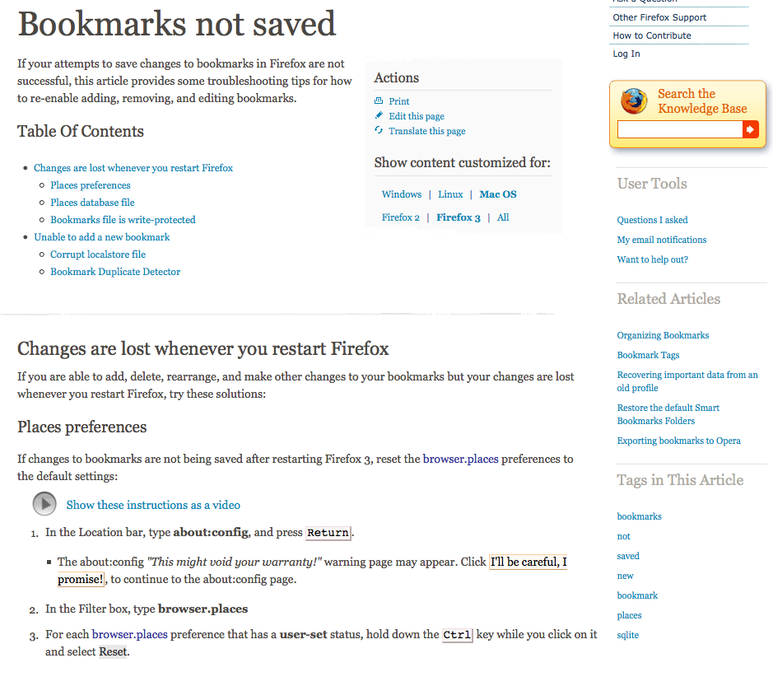Click the Translate this page arrows icon

(x=379, y=130)
